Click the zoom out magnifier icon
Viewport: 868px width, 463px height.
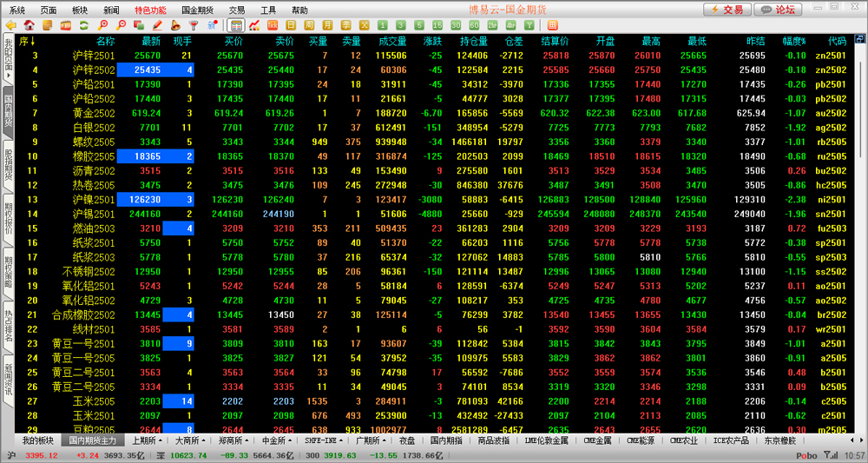click(x=121, y=25)
